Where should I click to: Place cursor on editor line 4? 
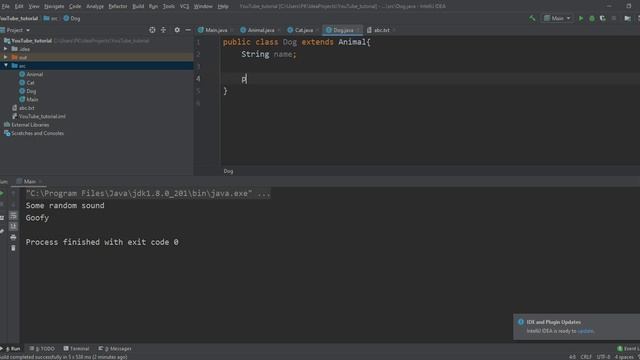pyautogui.click(x=431, y=79)
